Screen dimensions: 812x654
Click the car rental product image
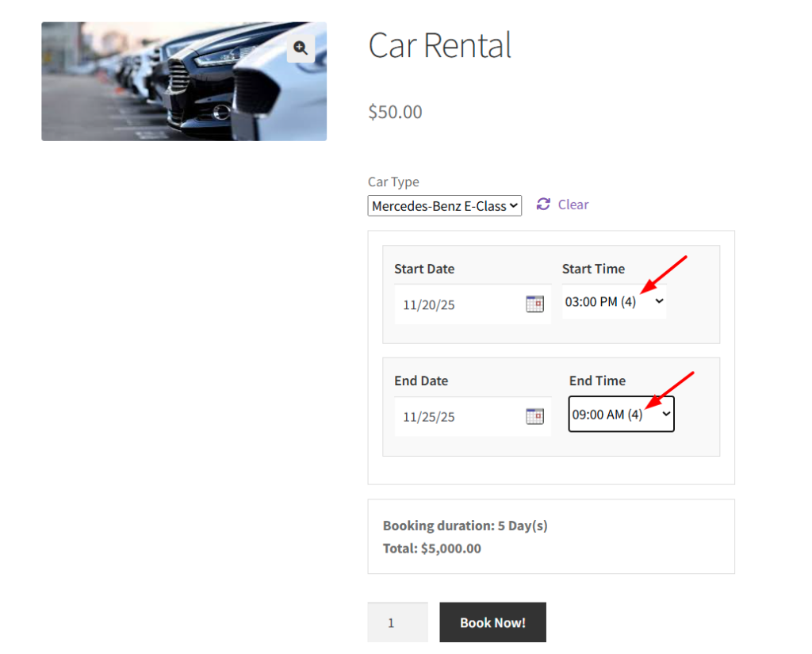pos(184,82)
